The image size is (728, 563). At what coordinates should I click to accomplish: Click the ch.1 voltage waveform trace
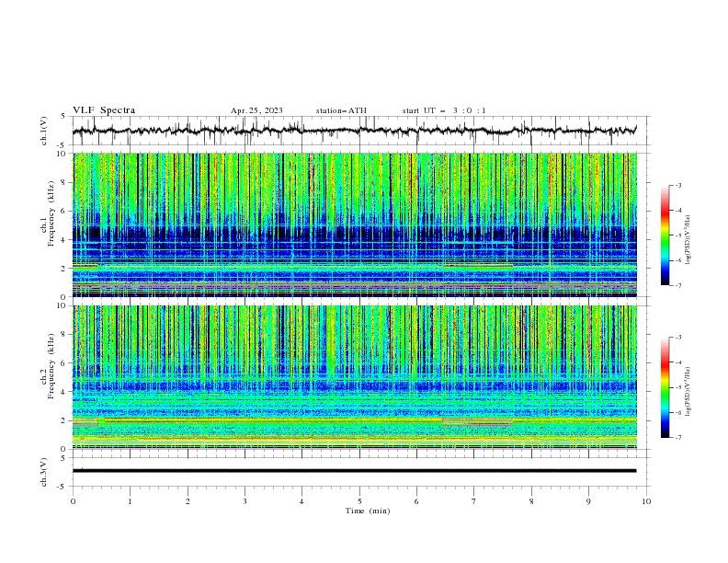click(354, 131)
